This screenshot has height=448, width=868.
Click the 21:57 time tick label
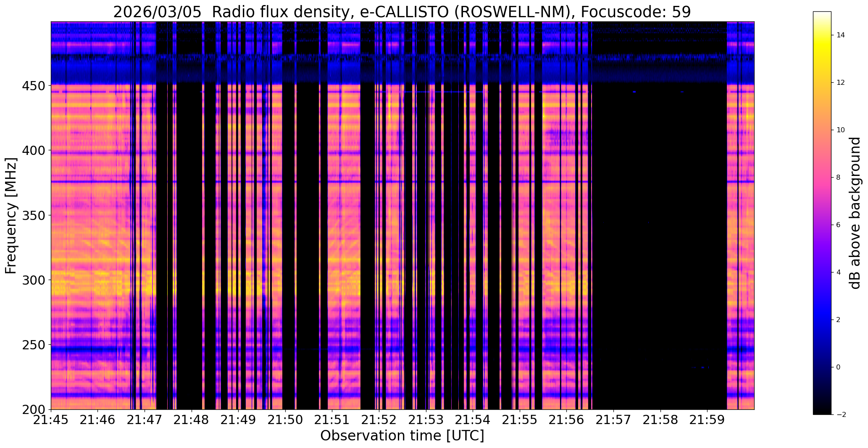[x=614, y=420]
